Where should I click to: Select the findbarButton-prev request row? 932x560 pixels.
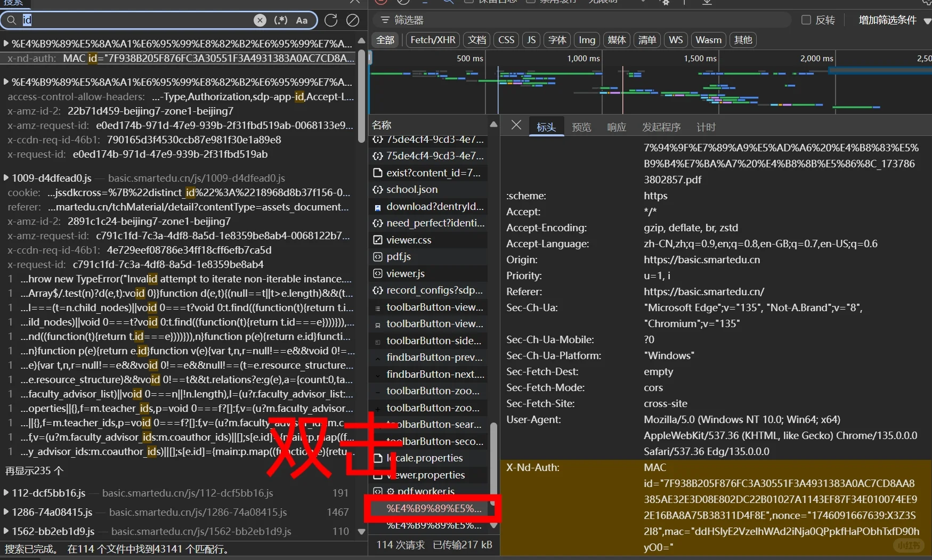(x=428, y=357)
